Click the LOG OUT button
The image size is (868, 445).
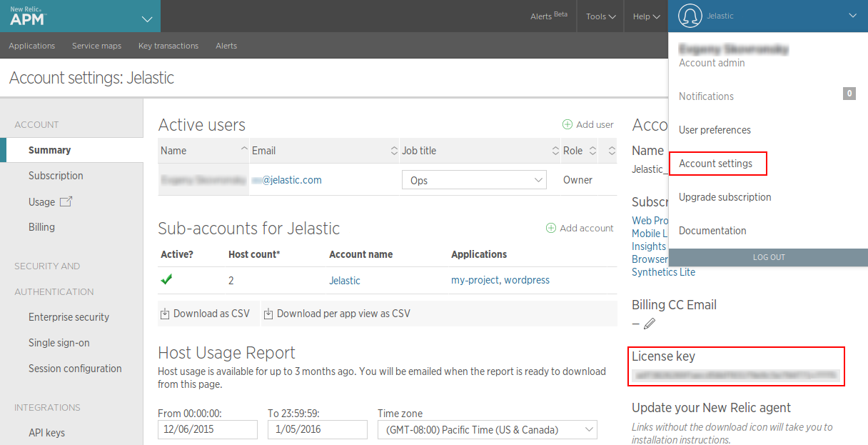coord(768,257)
